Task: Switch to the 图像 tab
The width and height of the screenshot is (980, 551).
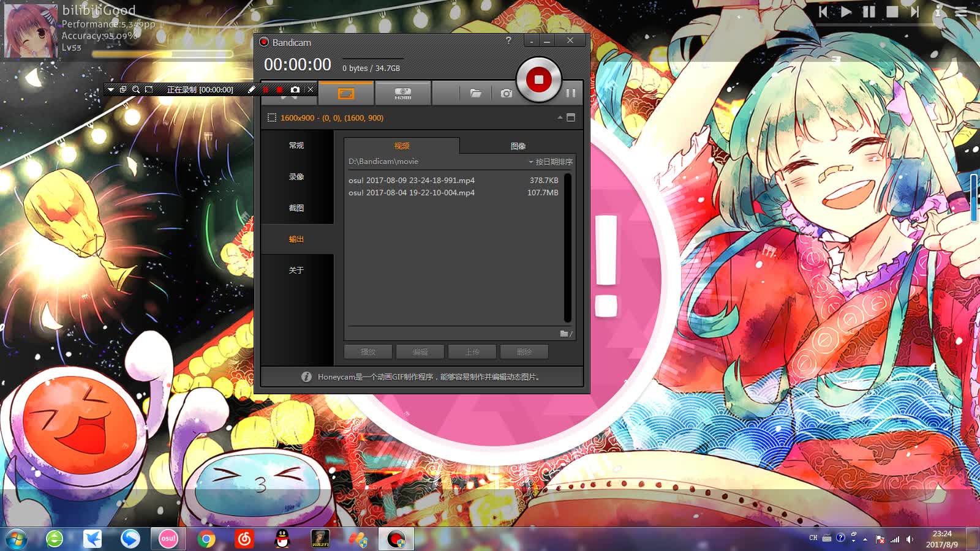Action: click(518, 146)
